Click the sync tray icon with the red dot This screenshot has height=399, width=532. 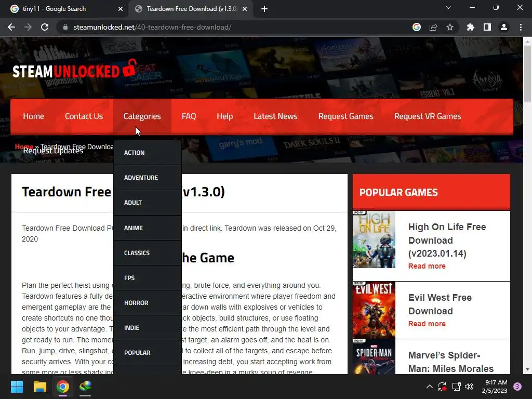442,387
